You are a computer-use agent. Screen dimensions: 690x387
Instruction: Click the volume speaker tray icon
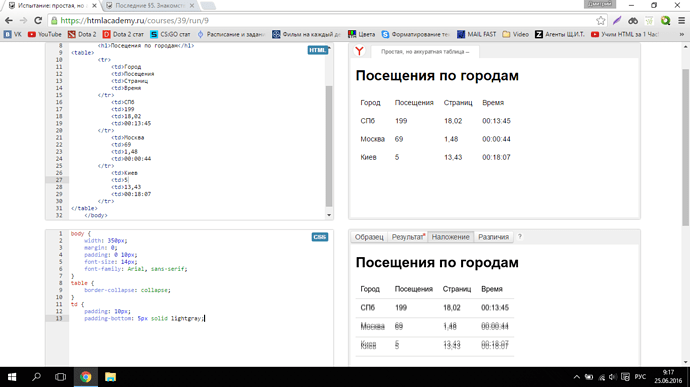(612, 377)
